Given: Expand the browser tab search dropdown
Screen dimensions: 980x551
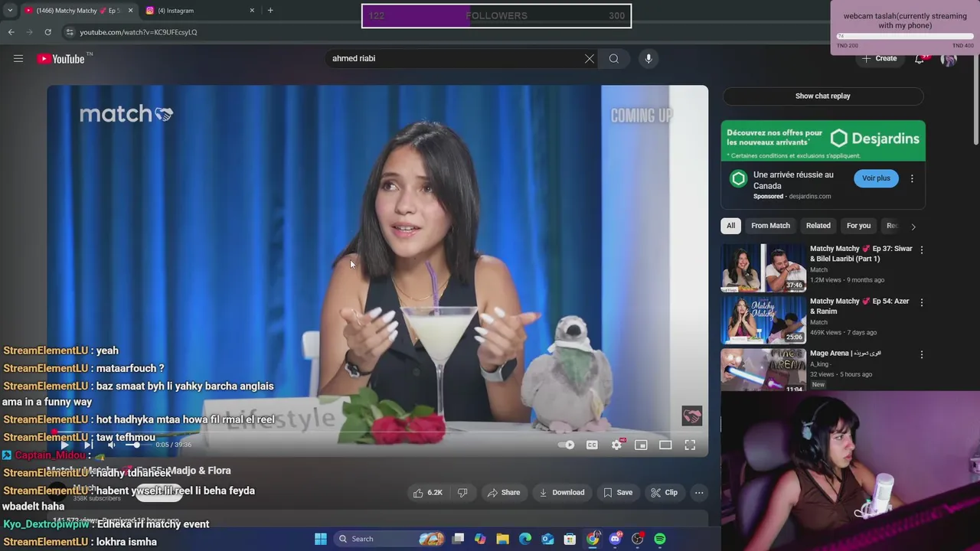Looking at the screenshot, I should [10, 11].
